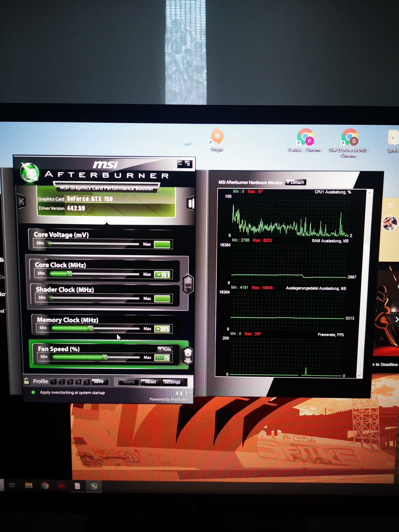Click driver version 442.59 text

point(76,208)
